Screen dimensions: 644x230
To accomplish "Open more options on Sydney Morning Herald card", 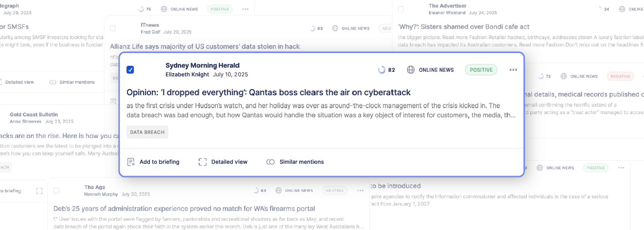I will pyautogui.click(x=513, y=70).
